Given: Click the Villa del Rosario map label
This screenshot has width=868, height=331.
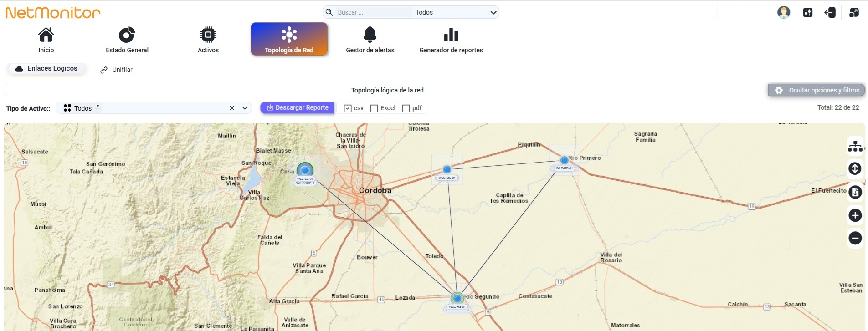Looking at the screenshot, I should 611,257.
